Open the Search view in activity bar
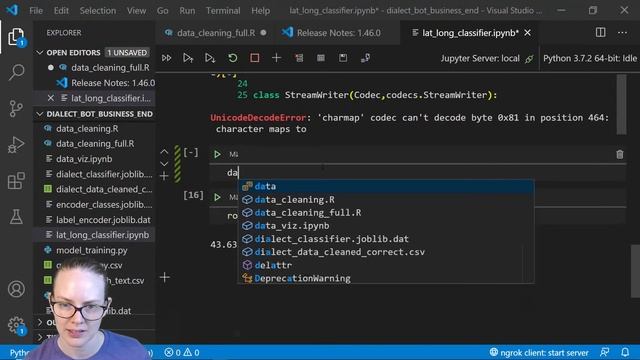Viewport: 640px width, 360px height. click(16, 73)
